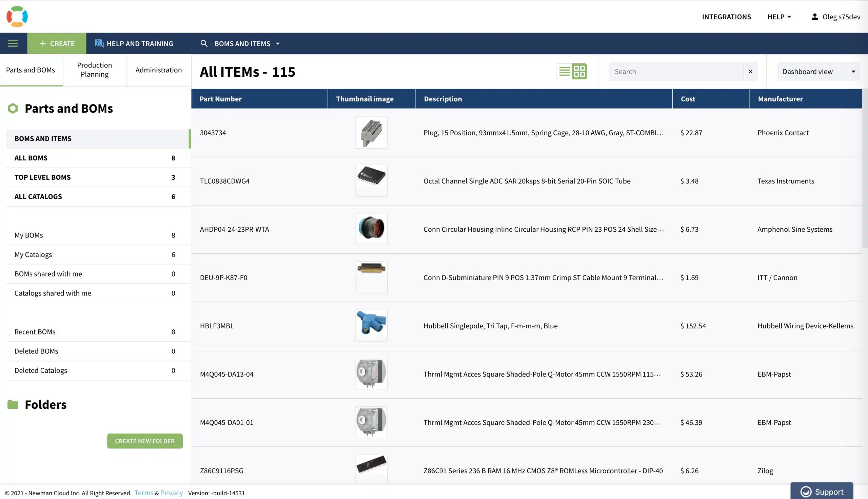Image resolution: width=868 pixels, height=499 pixels.
Task: Open thumbnail for Z86C9116PSG microcontroller
Action: point(371,469)
